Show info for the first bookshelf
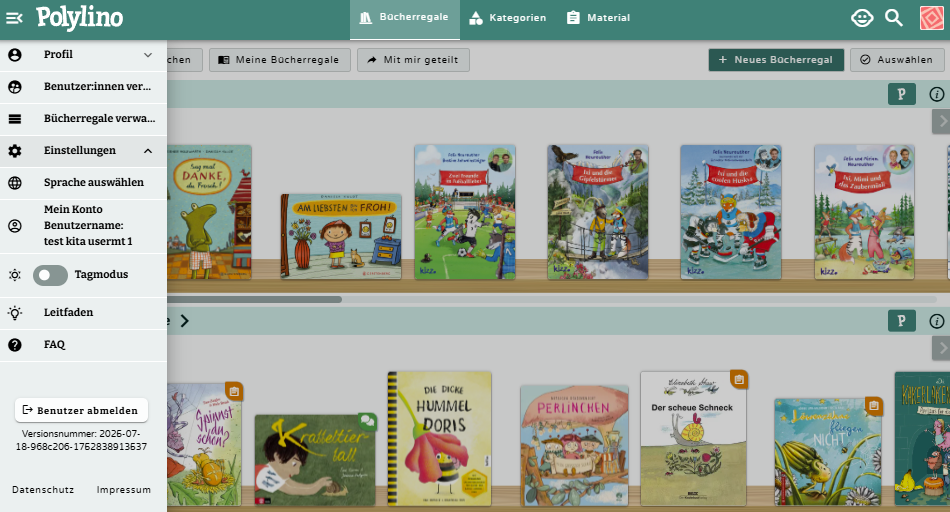Viewport: 950px width, 512px height. [937, 94]
